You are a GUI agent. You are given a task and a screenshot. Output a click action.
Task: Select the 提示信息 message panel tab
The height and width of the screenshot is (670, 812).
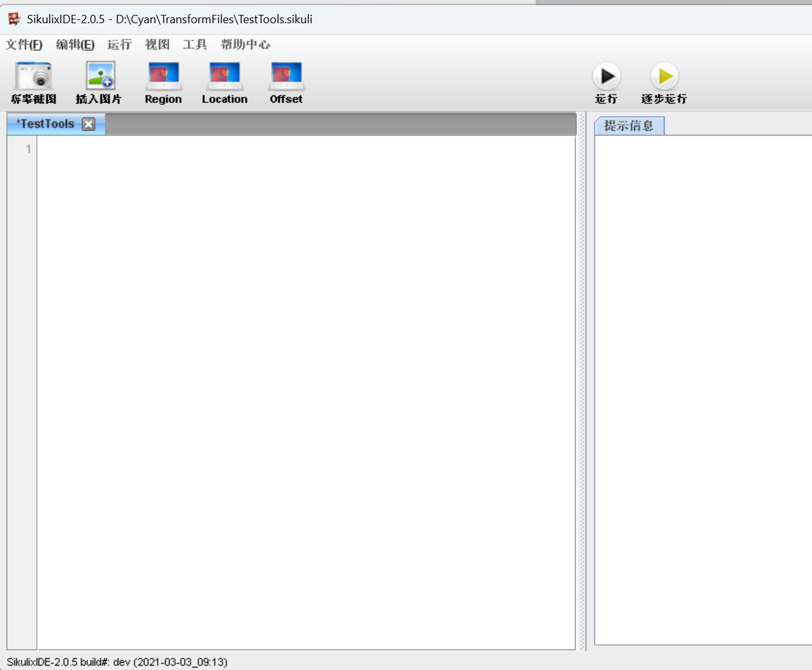pos(630,126)
